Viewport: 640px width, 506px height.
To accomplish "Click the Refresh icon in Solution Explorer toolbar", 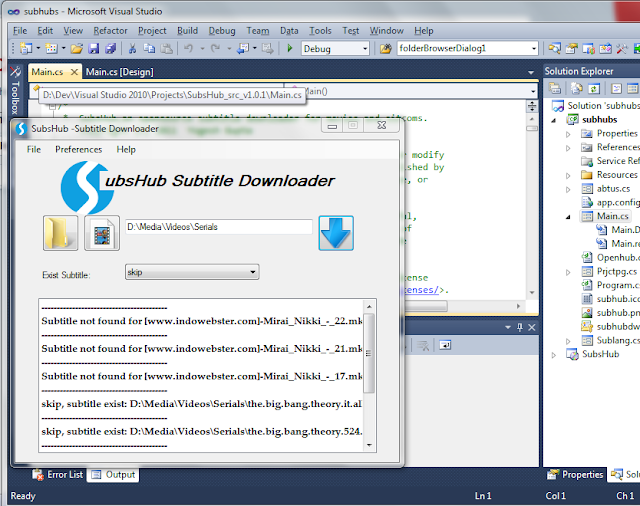I will click(594, 88).
